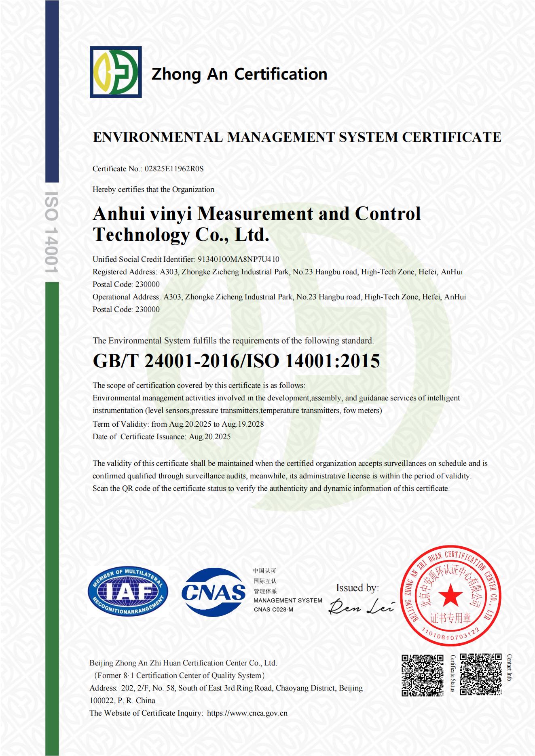Click the Term of Validity line
The height and width of the screenshot is (756, 535).
click(x=178, y=424)
